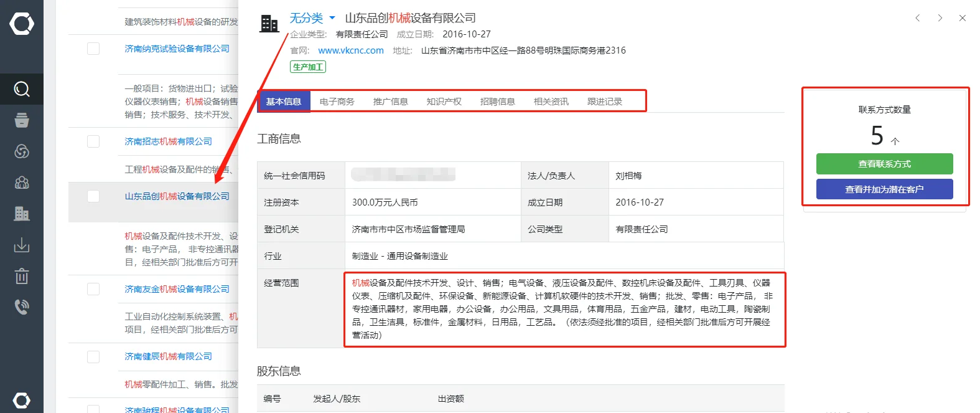Switch to the 相关资讯 tab
Viewport: 980px width, 413px height.
point(551,102)
